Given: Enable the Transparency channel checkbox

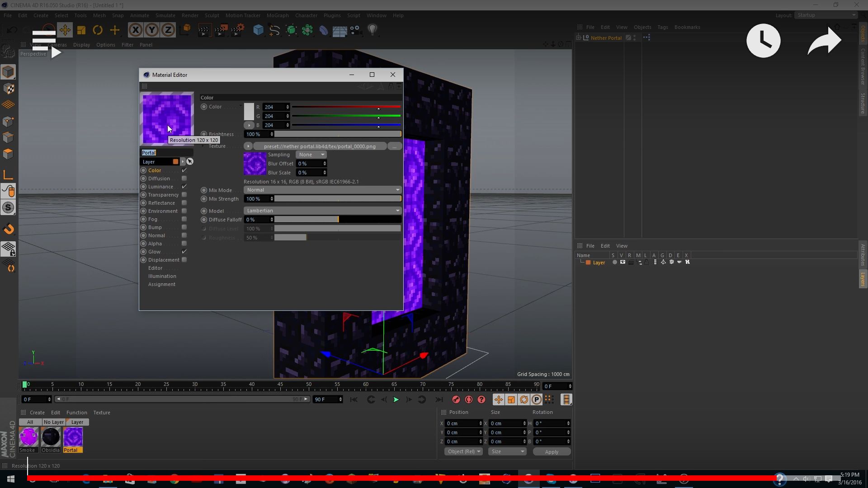Looking at the screenshot, I should (x=184, y=195).
